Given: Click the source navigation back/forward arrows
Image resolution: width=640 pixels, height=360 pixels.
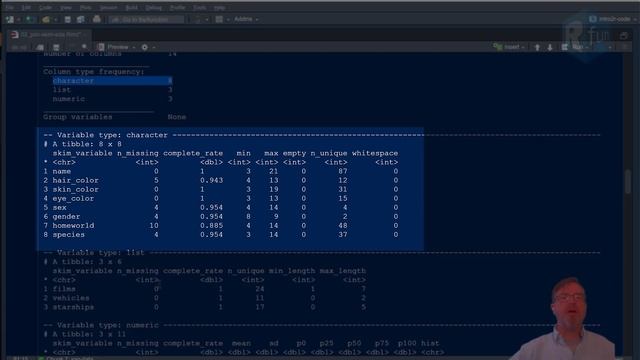Looking at the screenshot, I should click(x=19, y=47).
